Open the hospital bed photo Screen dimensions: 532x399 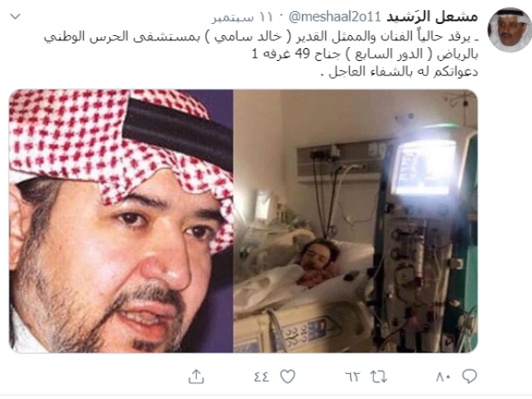[355, 221]
